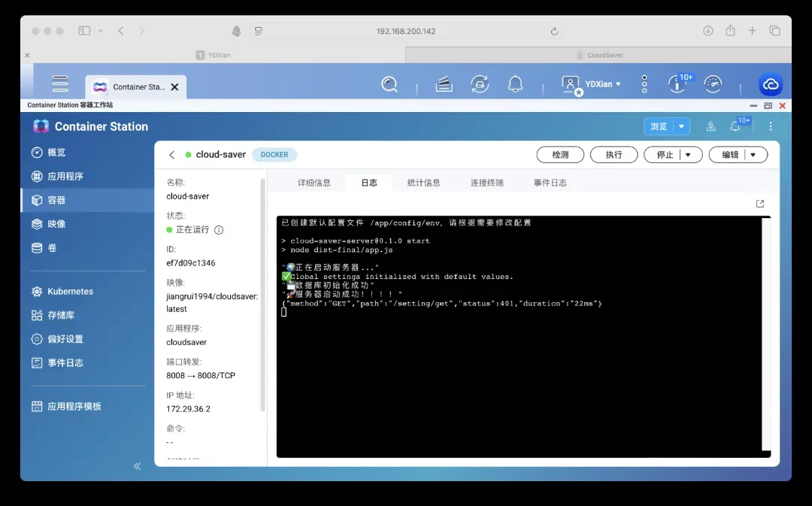Click the myQNAPcloud cloud icon
This screenshot has width=812, height=506.
click(770, 84)
